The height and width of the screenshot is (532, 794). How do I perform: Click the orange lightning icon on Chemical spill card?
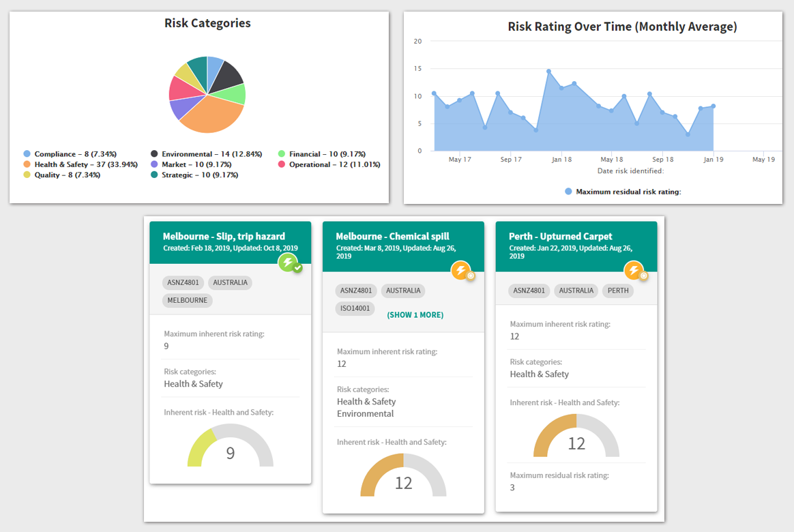point(461,270)
